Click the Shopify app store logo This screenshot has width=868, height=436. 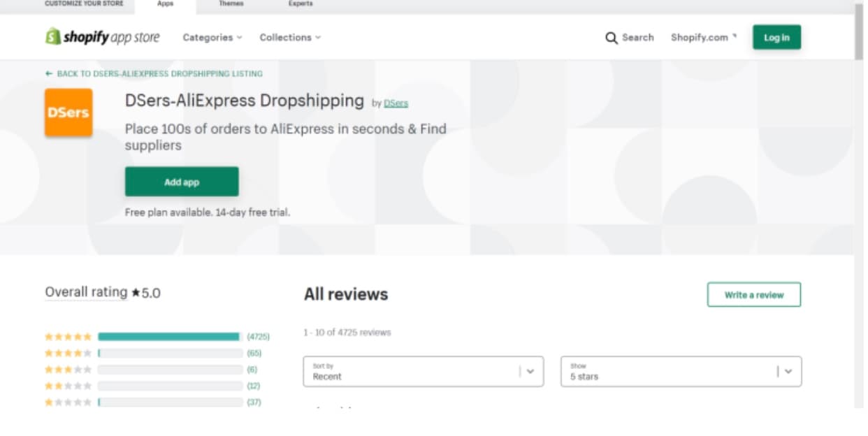click(103, 37)
